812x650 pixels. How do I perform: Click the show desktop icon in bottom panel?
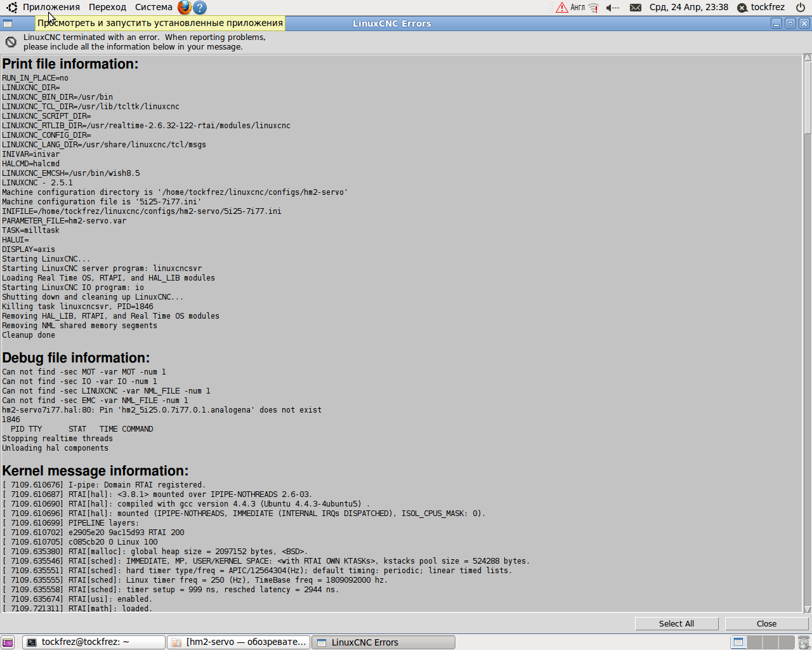tap(8, 642)
